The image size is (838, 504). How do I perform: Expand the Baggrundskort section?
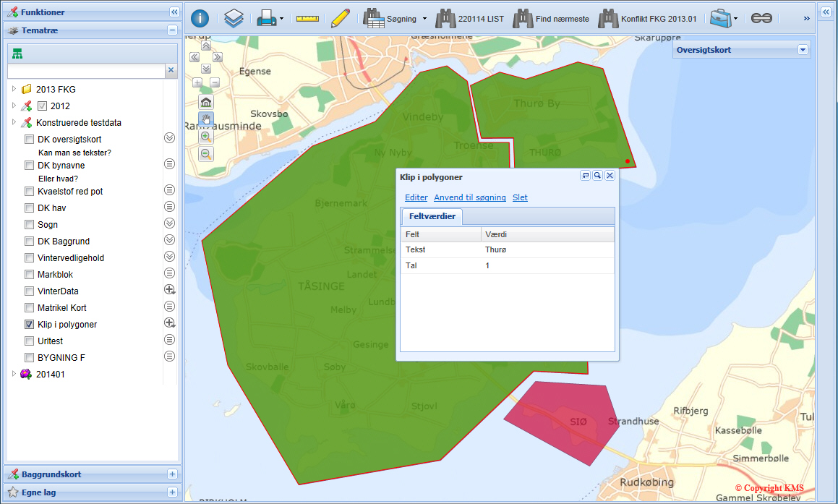pos(172,474)
